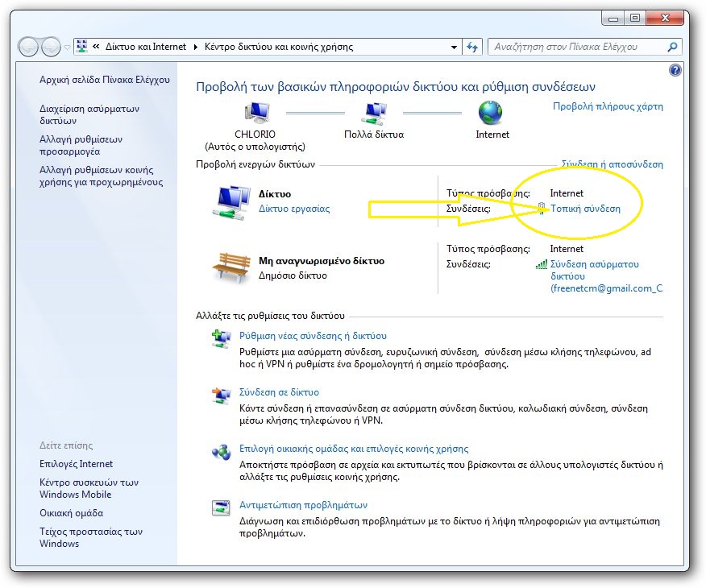The width and height of the screenshot is (706, 588).
Task: Open the blue Help question mark icon
Action: (675, 70)
